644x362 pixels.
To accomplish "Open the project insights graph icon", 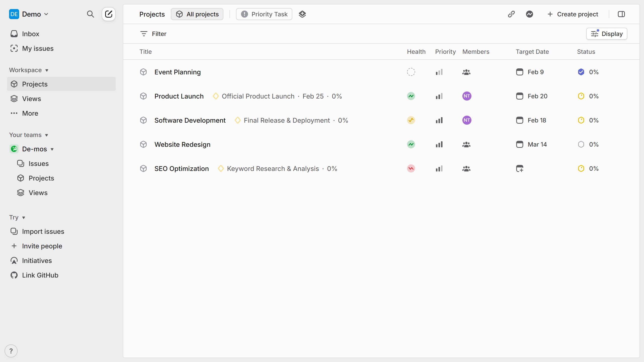I will click(529, 14).
